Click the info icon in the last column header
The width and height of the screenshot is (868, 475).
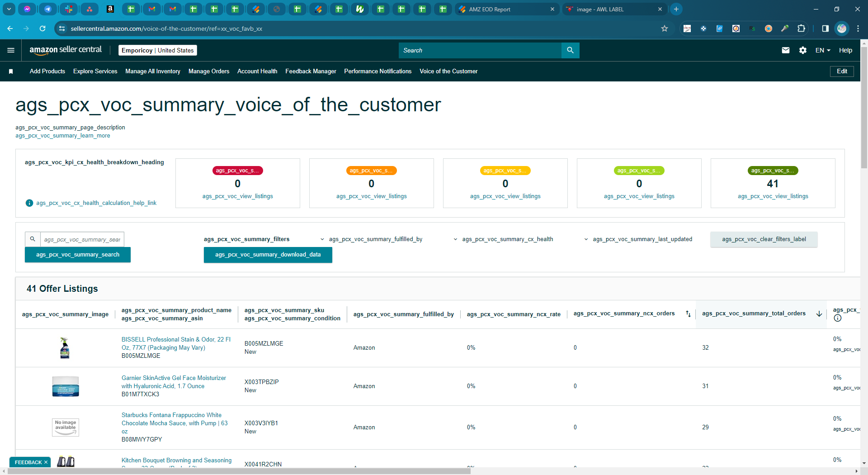coord(838,318)
